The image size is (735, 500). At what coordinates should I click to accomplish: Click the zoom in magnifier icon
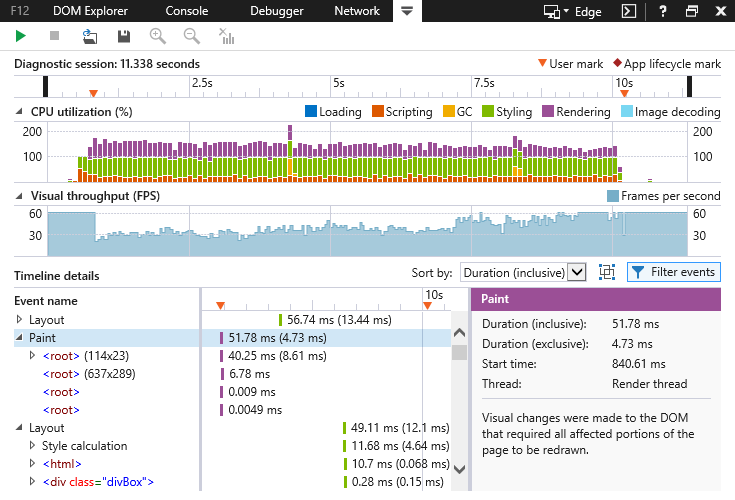coord(157,36)
